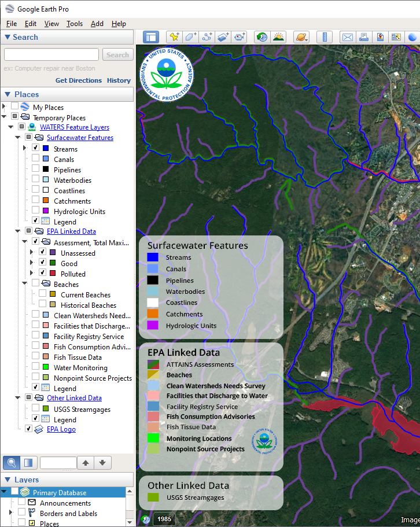Click the Print toolbar icon
Viewport: 420px width, 527px height.
click(363, 37)
